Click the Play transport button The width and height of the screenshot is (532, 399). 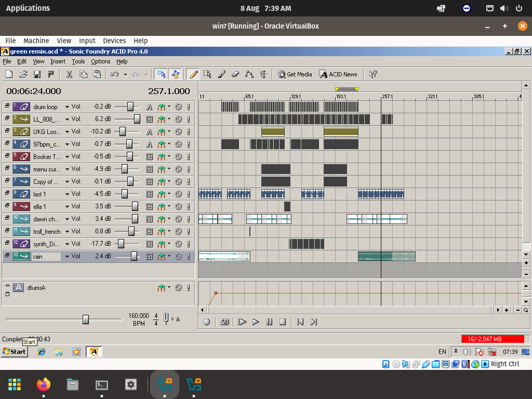[256, 322]
